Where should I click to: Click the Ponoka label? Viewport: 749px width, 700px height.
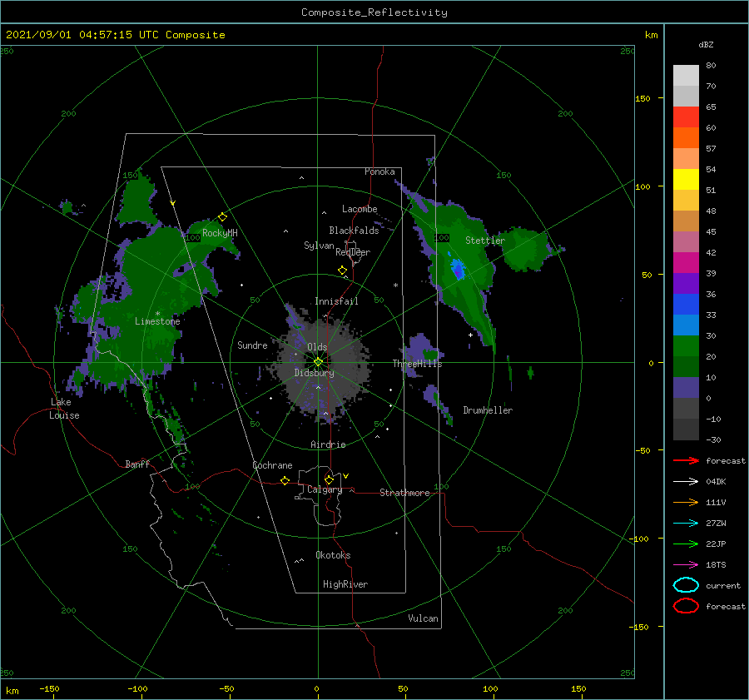tap(379, 171)
